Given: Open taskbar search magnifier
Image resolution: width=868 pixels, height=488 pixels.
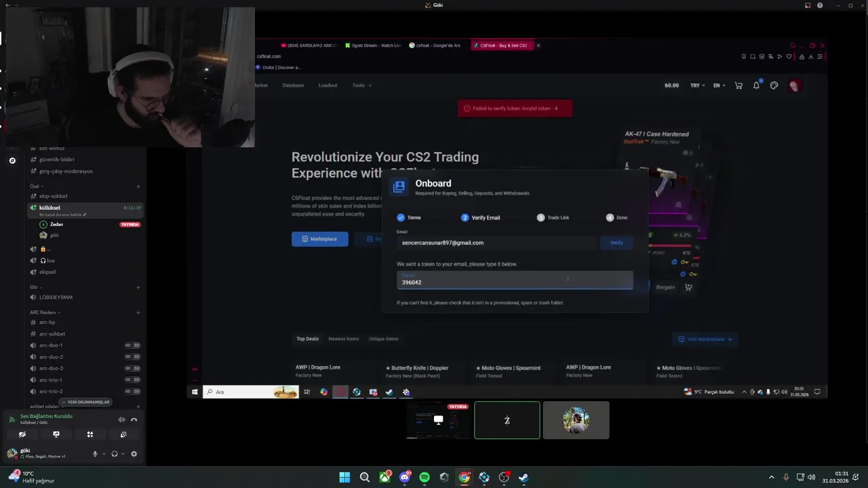Looking at the screenshot, I should pyautogui.click(x=365, y=477).
